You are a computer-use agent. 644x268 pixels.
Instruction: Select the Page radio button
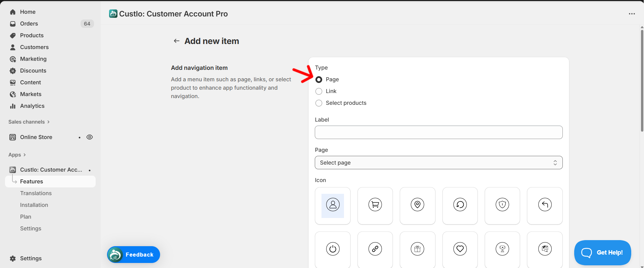pyautogui.click(x=319, y=80)
